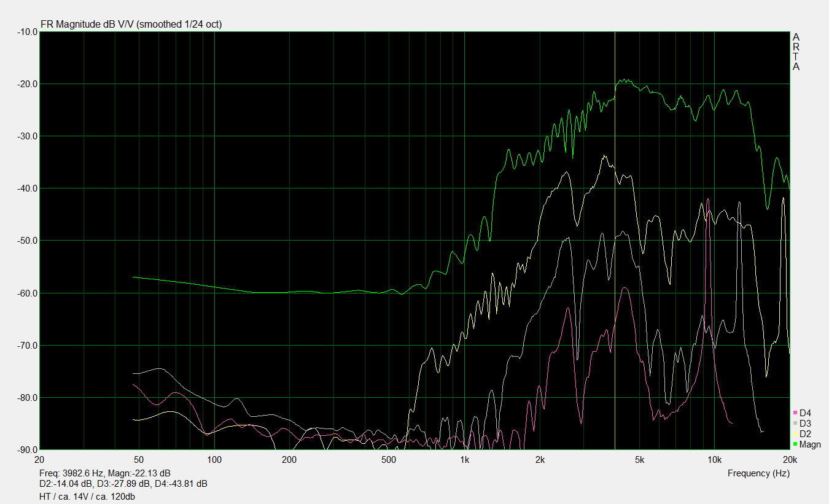Viewport: 829px width, 504px height.
Task: Click the 1k frequency axis tick label
Action: [x=464, y=460]
